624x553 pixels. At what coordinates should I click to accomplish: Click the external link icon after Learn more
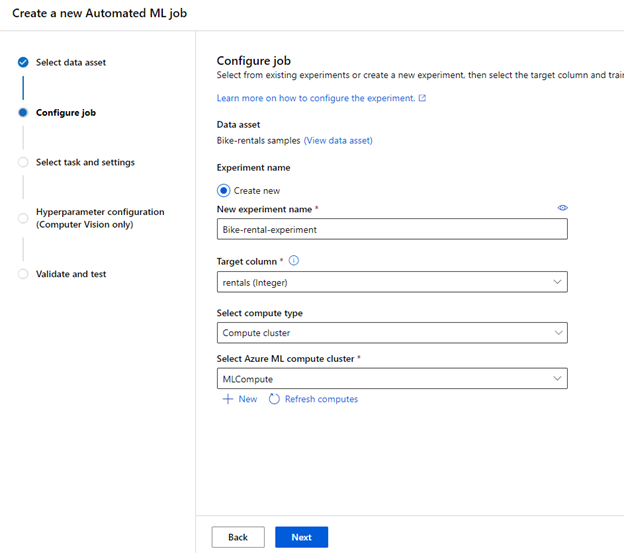tap(422, 98)
